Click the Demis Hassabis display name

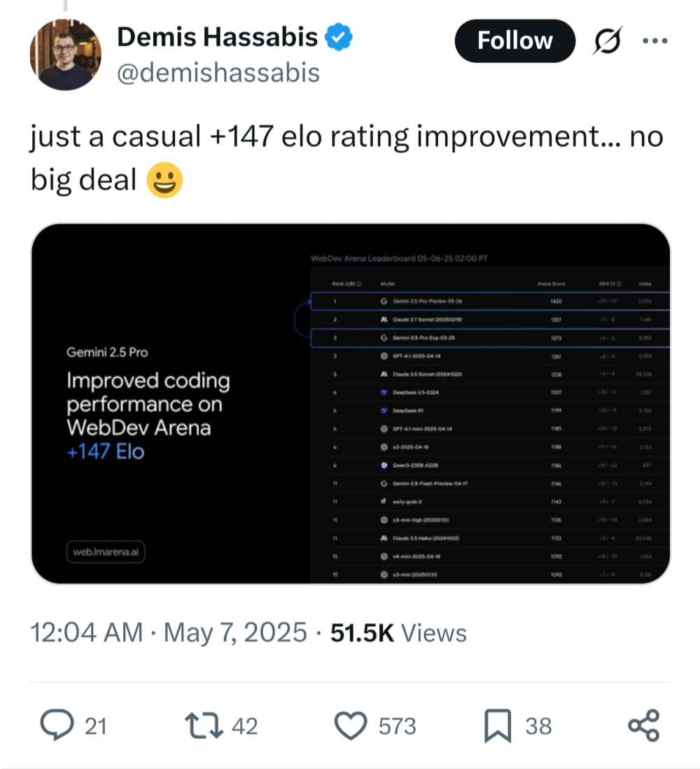click(217, 38)
